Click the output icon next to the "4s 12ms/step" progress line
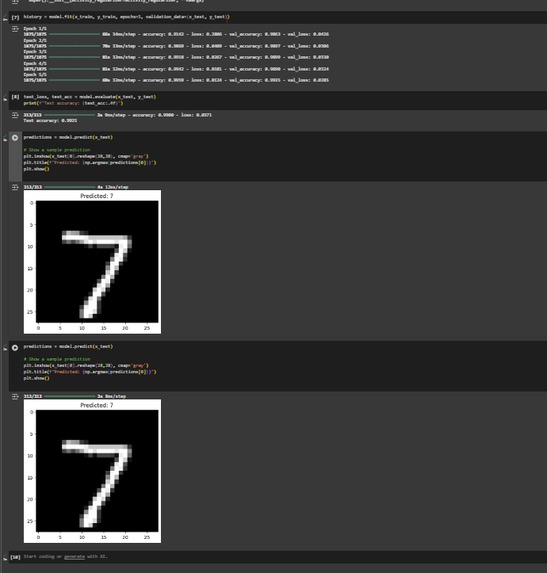Viewport: 547px width, 573px height. point(15,187)
